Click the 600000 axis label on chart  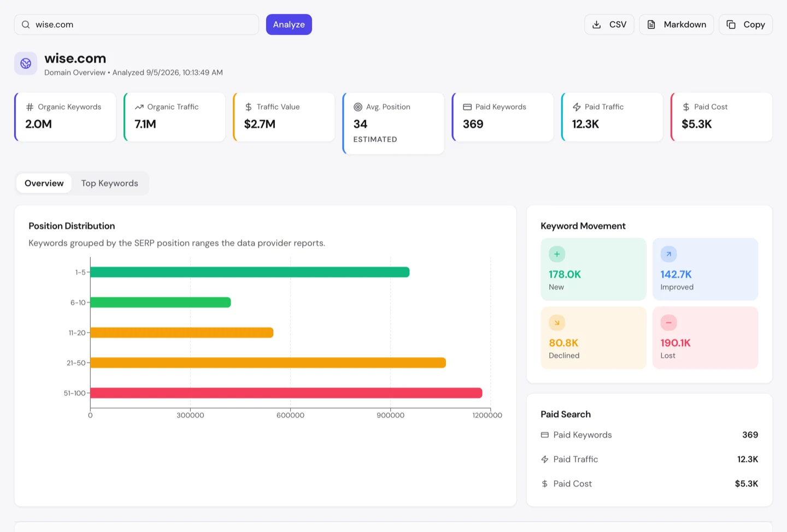pos(290,416)
